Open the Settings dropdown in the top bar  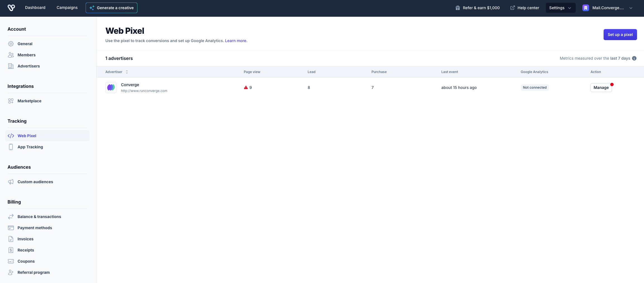pos(560,8)
